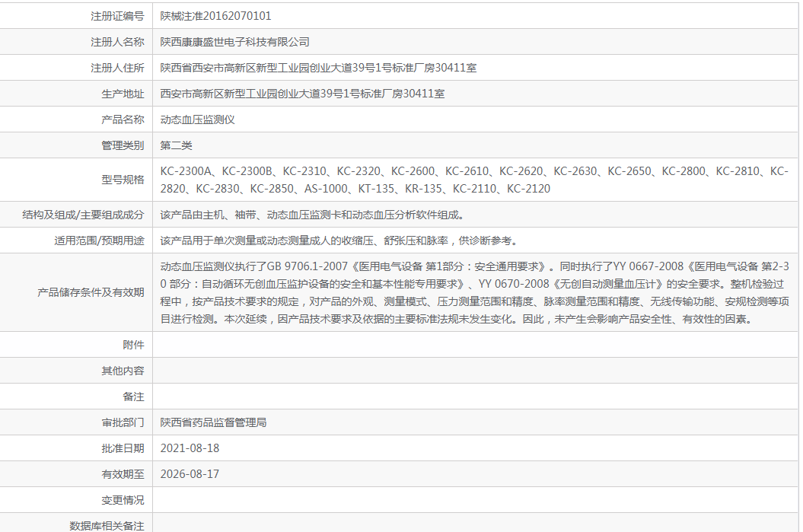Click the structure description 该产品由主机、袖带
The image size is (803, 532).
point(312,215)
